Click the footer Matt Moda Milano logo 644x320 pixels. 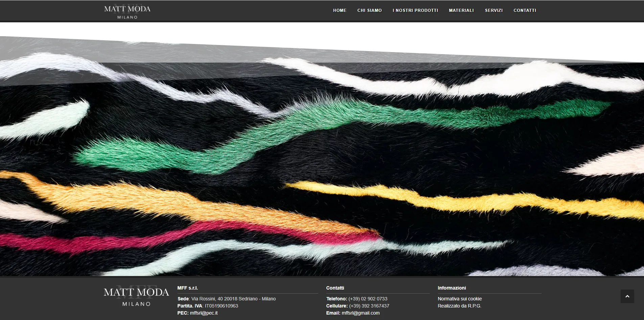coord(136,296)
